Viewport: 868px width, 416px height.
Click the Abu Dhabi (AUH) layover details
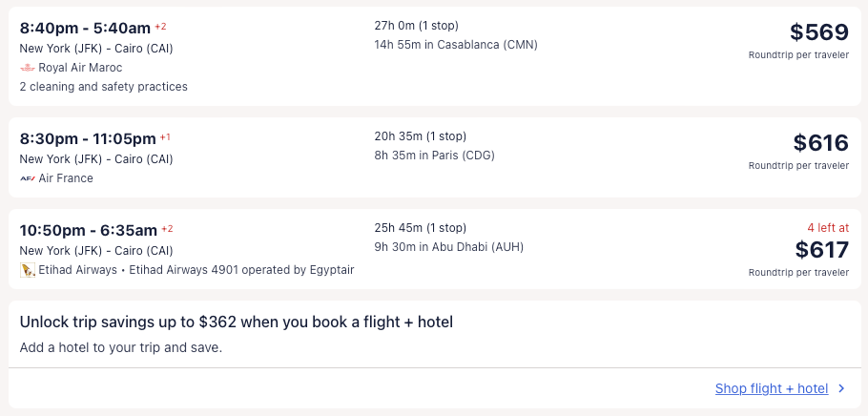point(448,246)
